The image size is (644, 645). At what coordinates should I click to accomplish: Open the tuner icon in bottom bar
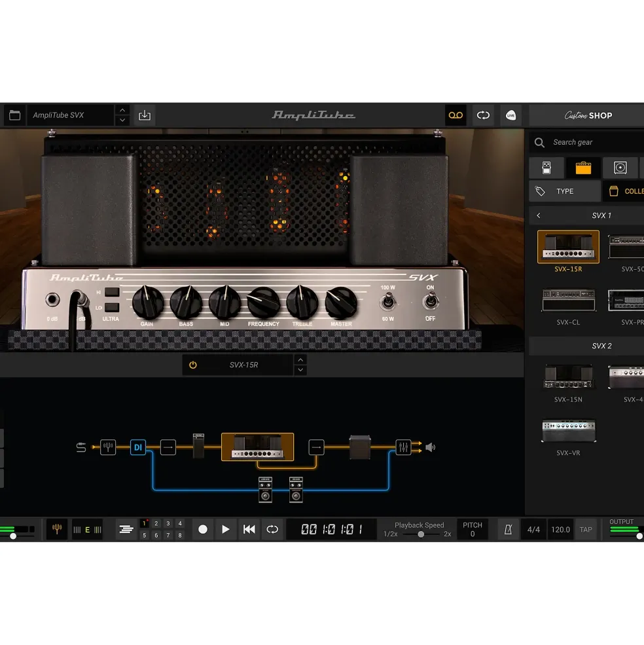point(57,529)
